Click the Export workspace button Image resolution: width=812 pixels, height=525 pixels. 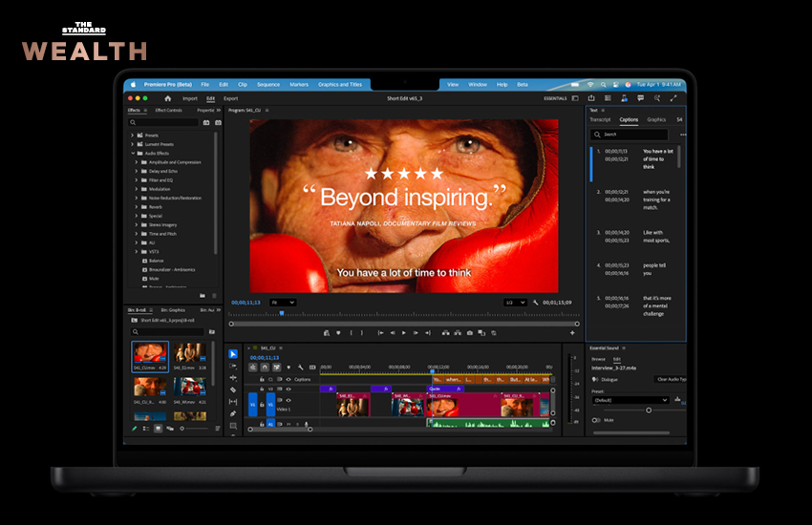(x=230, y=98)
